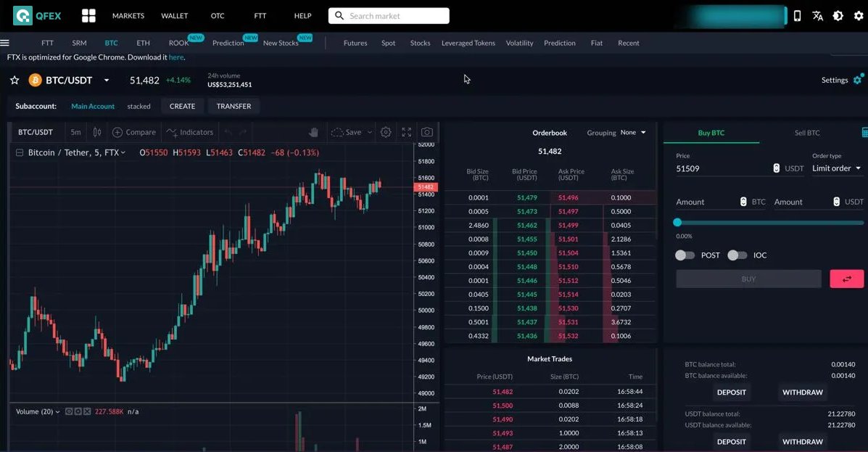868x452 pixels.
Task: Click the BTC/USDT symbol in chart toolbar
Action: (36, 132)
